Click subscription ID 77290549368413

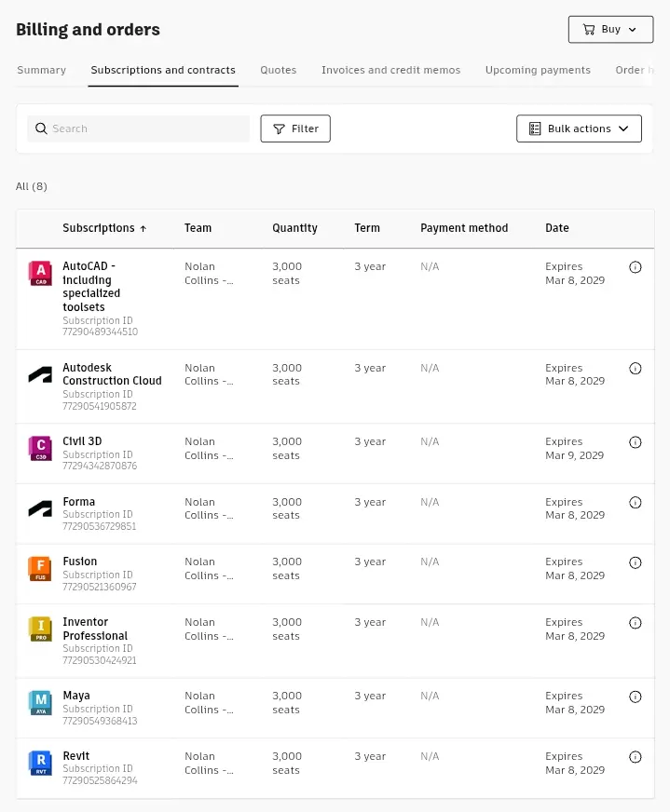pos(100,722)
